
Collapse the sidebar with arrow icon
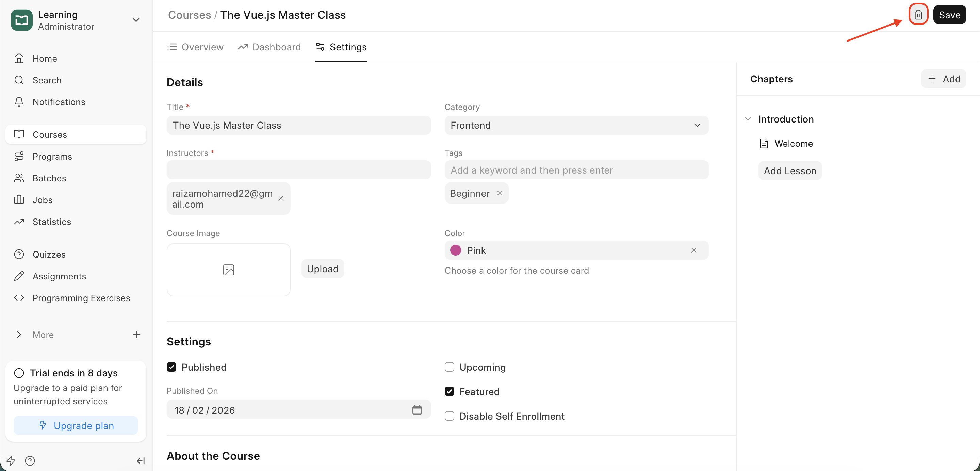(141, 461)
